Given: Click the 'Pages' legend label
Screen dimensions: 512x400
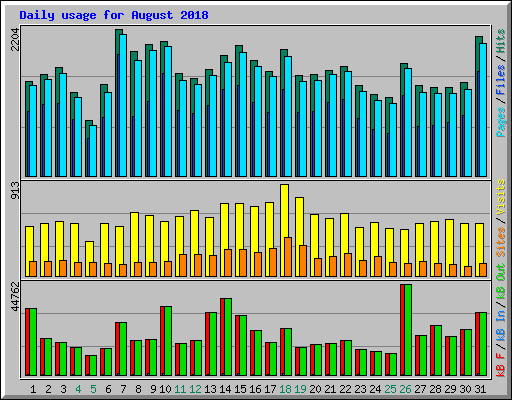Looking at the screenshot, I should pyautogui.click(x=500, y=122).
